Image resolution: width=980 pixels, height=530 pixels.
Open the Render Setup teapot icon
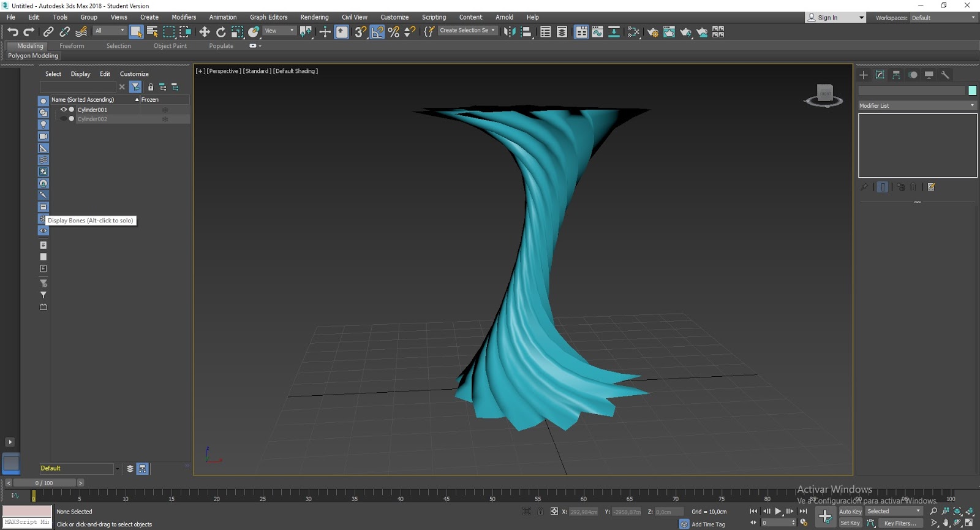coord(653,32)
